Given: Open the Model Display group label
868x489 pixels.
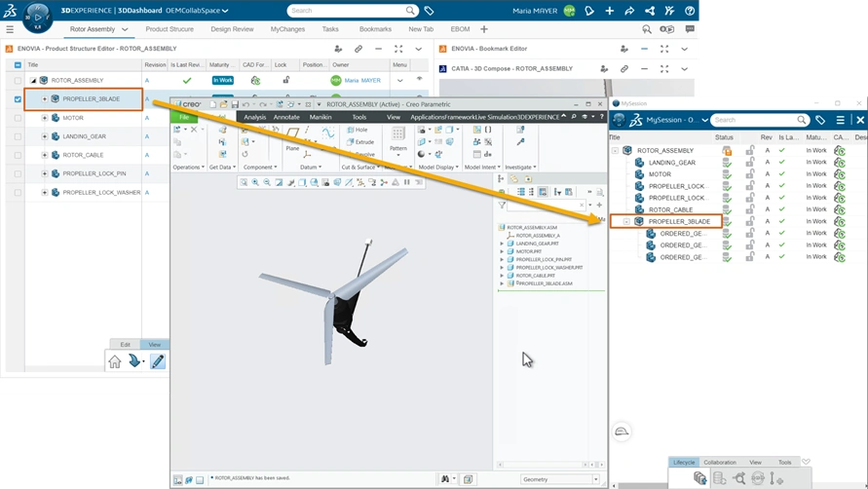Looking at the screenshot, I should [436, 167].
